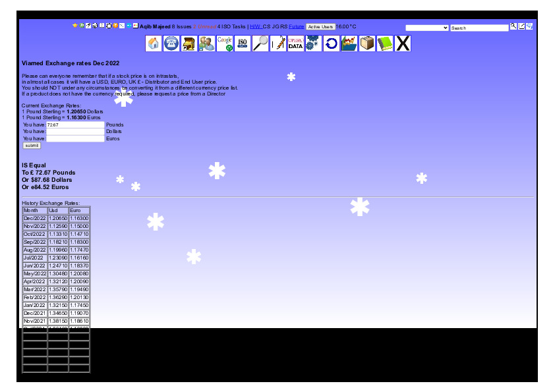555x392 pixels.
Task: Open the telephone directory icon
Action: coord(171,43)
